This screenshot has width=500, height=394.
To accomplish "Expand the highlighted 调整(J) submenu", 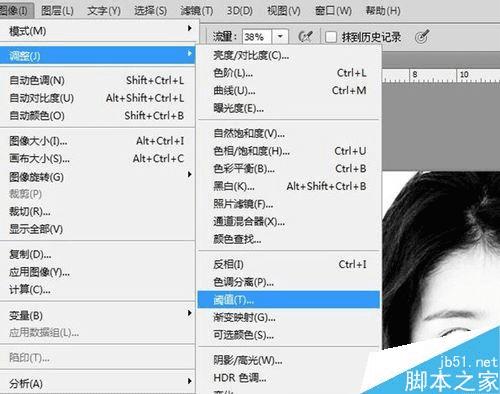I will (x=97, y=56).
